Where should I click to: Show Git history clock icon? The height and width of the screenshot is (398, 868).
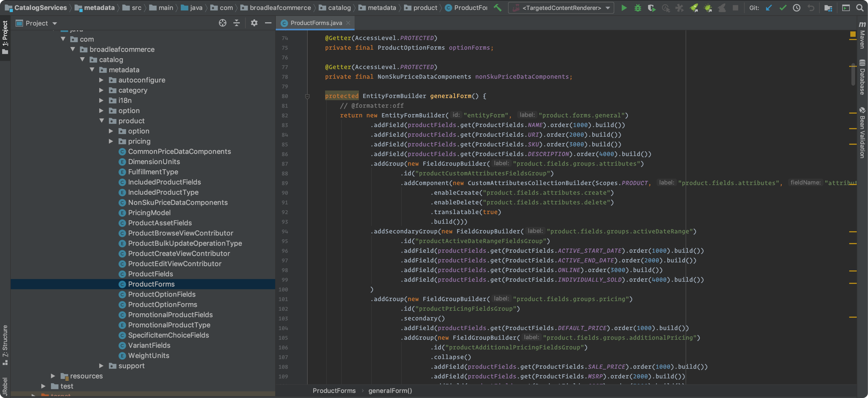pyautogui.click(x=797, y=8)
